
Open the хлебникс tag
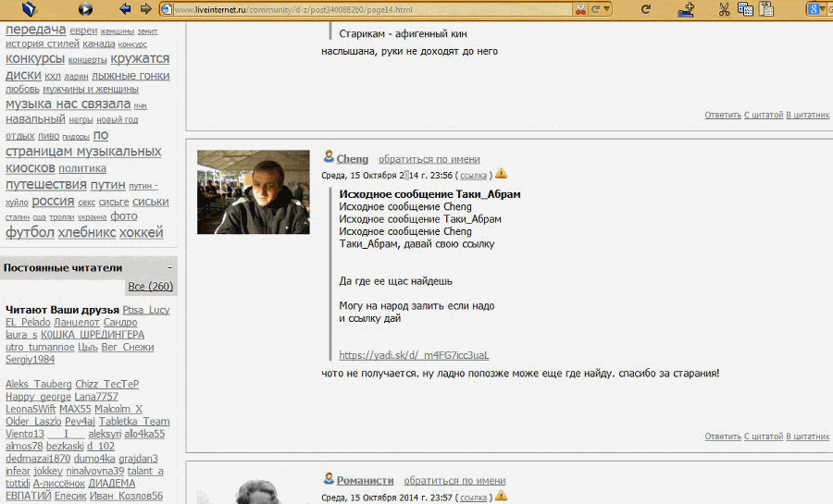click(87, 232)
